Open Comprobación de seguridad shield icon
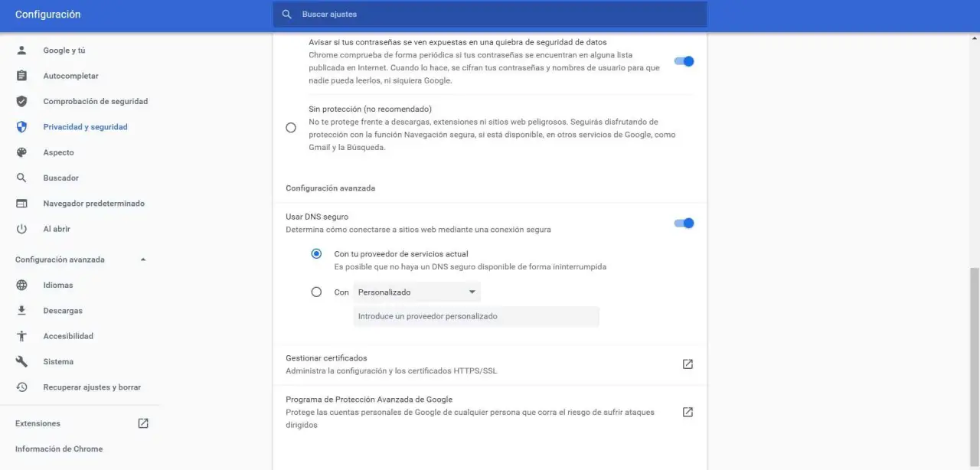This screenshot has height=470, width=980. click(x=21, y=101)
